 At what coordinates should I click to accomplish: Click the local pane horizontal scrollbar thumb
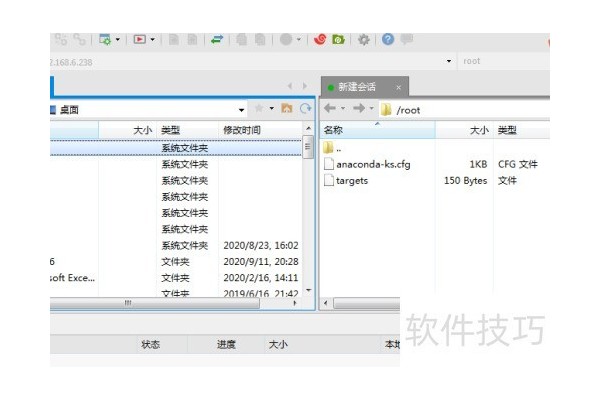point(155,303)
